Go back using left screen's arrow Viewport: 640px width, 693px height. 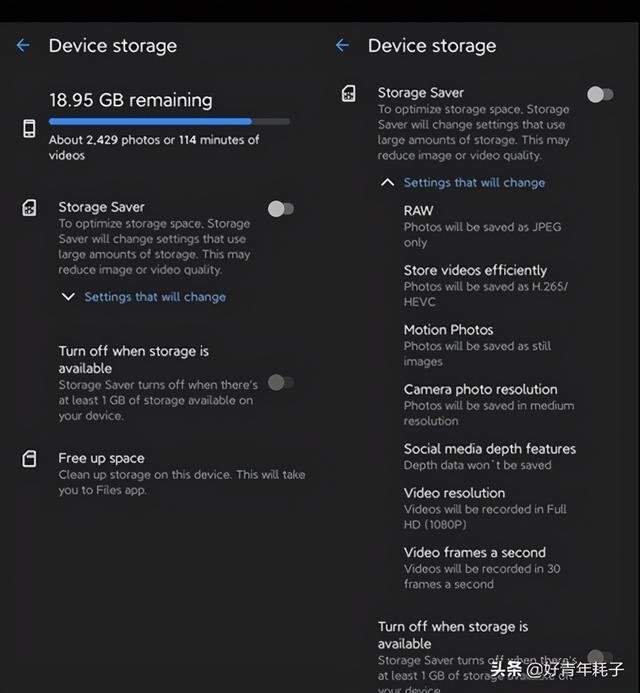(23, 46)
